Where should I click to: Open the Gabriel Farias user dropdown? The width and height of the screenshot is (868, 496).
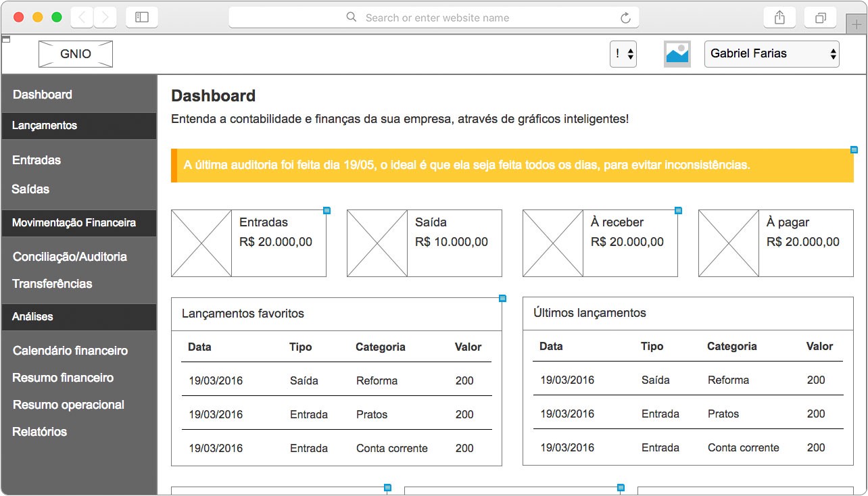point(771,53)
